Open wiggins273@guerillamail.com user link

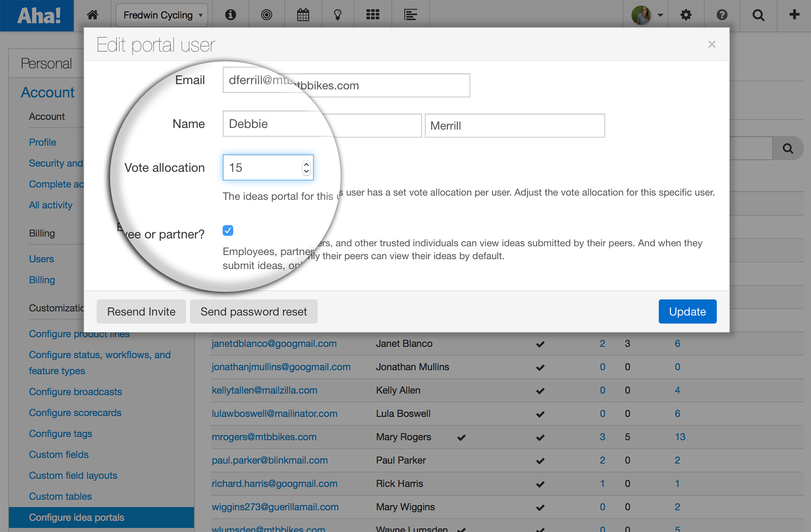(275, 507)
